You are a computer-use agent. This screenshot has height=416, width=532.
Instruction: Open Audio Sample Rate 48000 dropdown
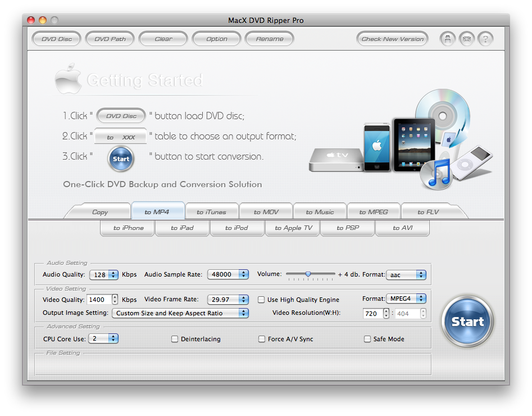[x=228, y=274]
